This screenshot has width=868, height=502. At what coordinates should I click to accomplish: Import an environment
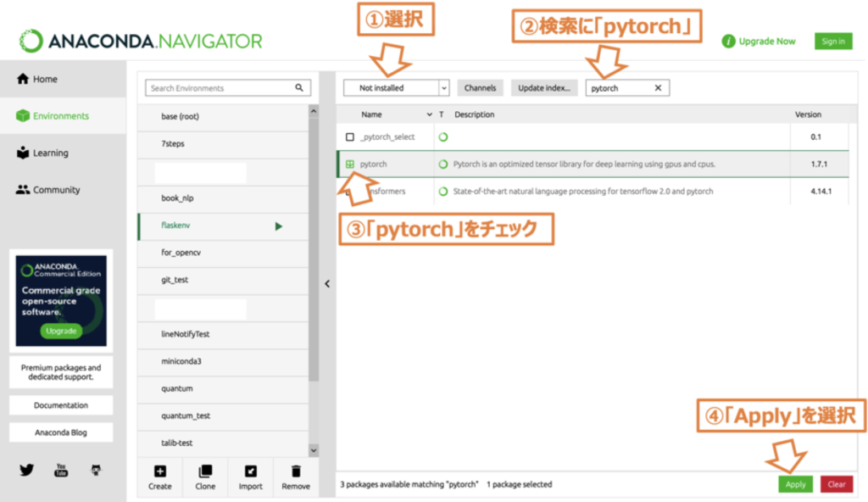tap(251, 477)
